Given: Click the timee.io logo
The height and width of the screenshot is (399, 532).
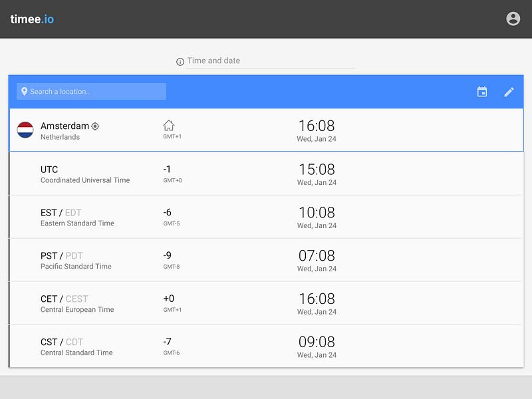Looking at the screenshot, I should (32, 19).
